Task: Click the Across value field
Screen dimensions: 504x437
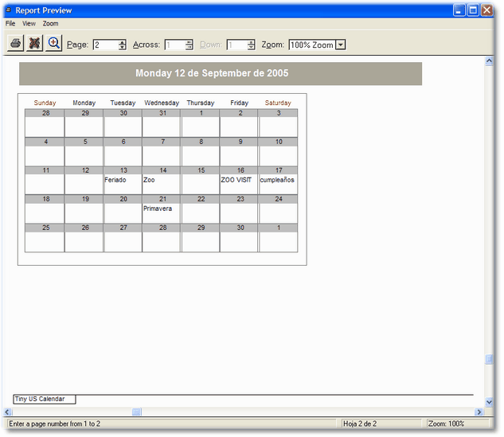Action: click(x=175, y=45)
